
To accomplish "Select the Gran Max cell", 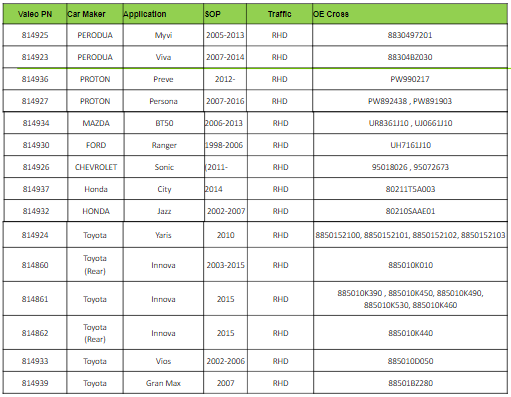I will coord(163,383).
